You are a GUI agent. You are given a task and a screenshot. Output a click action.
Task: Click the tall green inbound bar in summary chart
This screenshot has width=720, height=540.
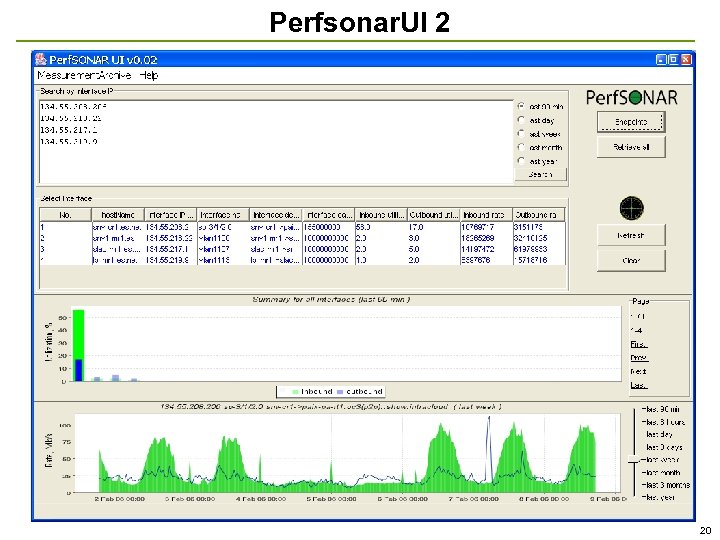[x=79, y=334]
